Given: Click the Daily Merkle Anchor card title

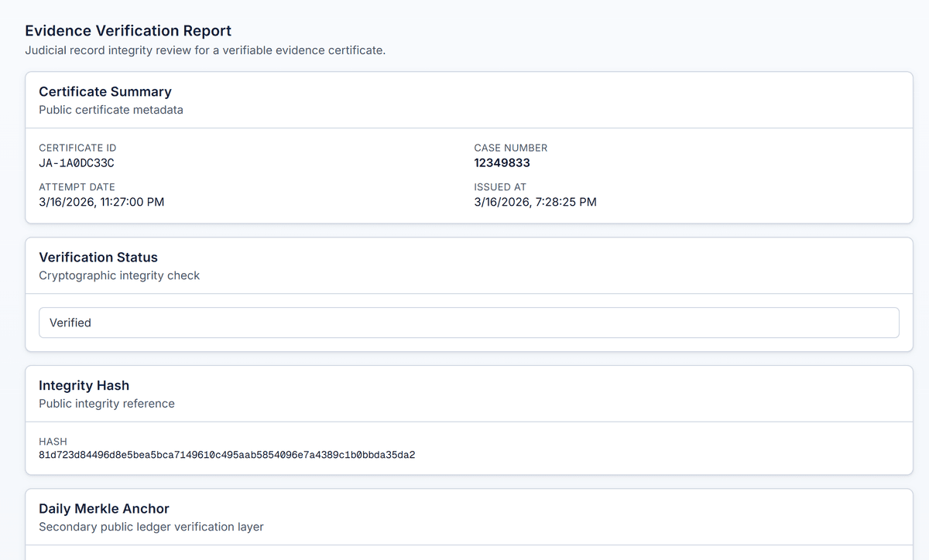Looking at the screenshot, I should [104, 508].
